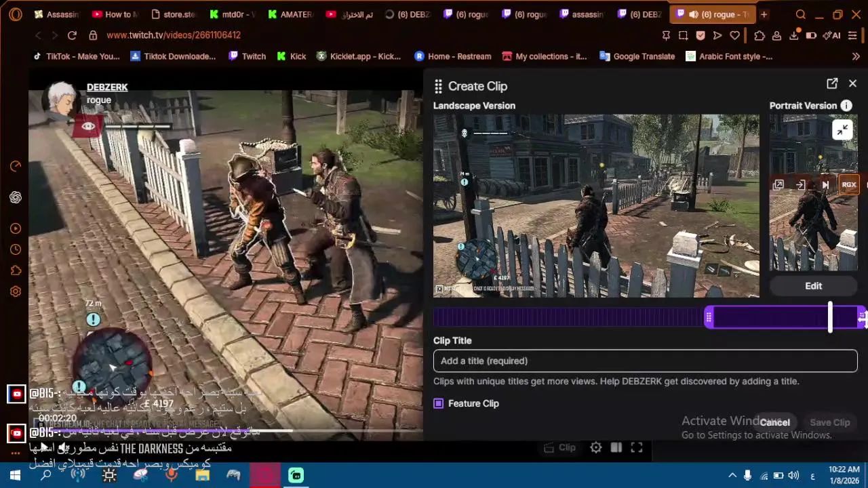Open the Arabic Font style bookmark
The width and height of the screenshot is (868, 488).
(729, 56)
